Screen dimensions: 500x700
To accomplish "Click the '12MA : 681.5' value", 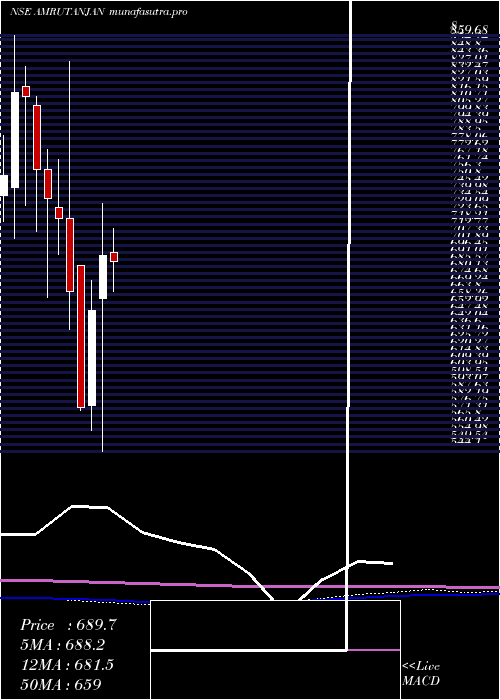I will click(67, 665).
